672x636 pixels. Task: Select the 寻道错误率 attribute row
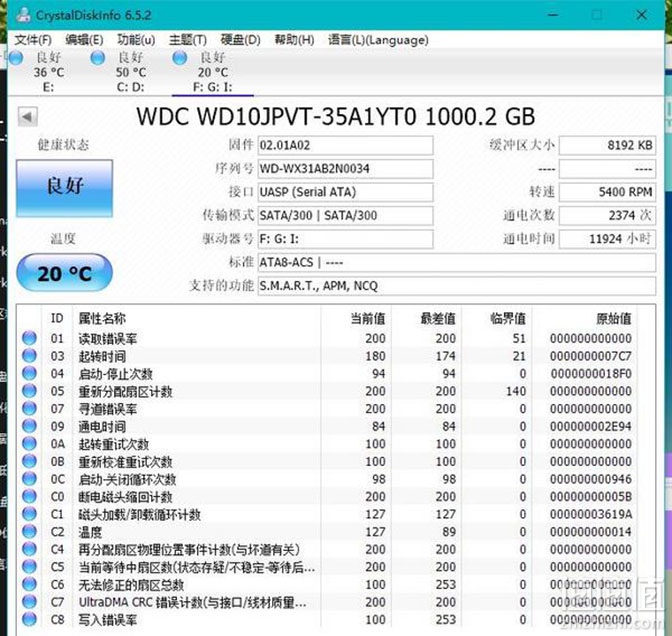pos(327,408)
